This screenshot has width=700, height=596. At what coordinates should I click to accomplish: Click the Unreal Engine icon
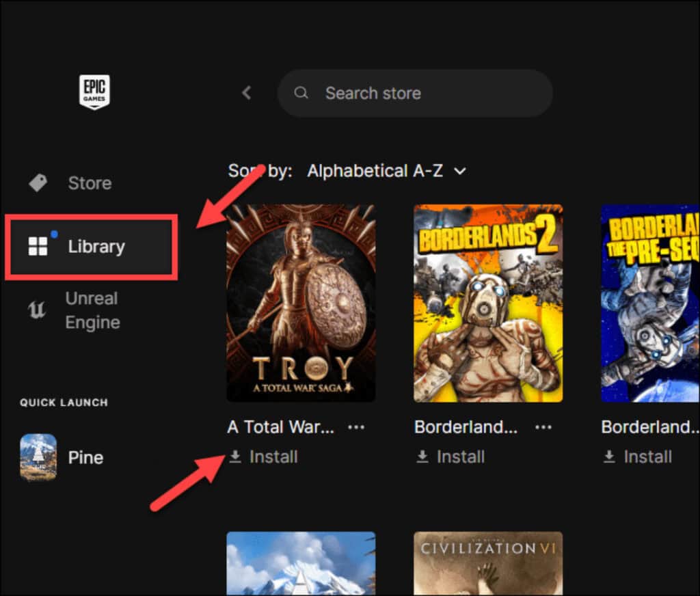point(38,310)
